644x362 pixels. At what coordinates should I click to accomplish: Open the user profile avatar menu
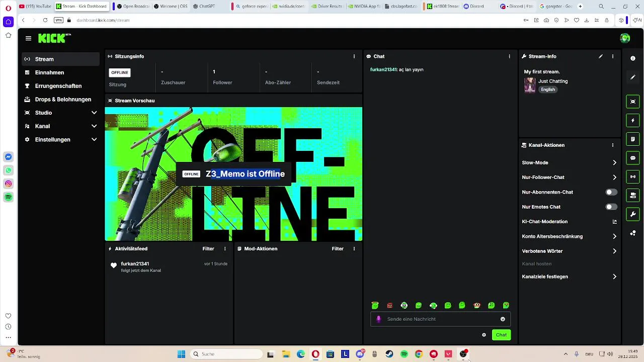pyautogui.click(x=625, y=38)
